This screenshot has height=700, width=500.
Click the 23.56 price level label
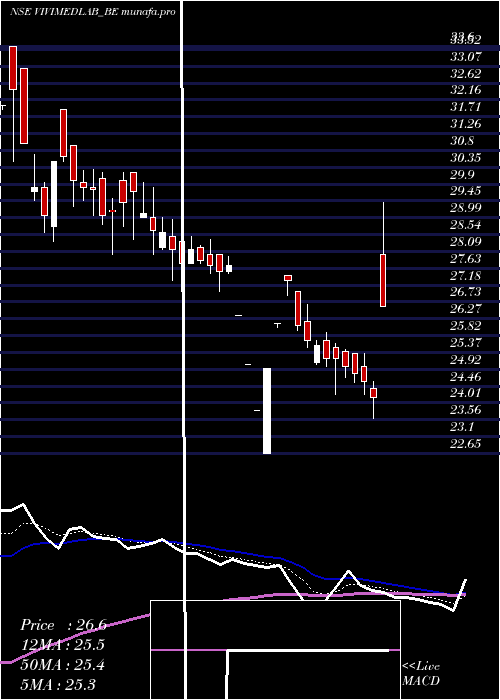coord(466,410)
